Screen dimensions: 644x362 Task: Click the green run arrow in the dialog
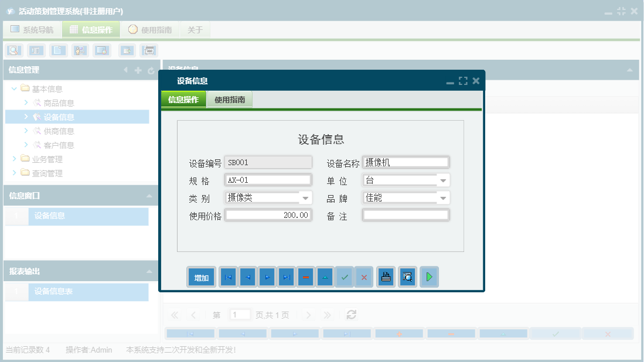point(429,276)
